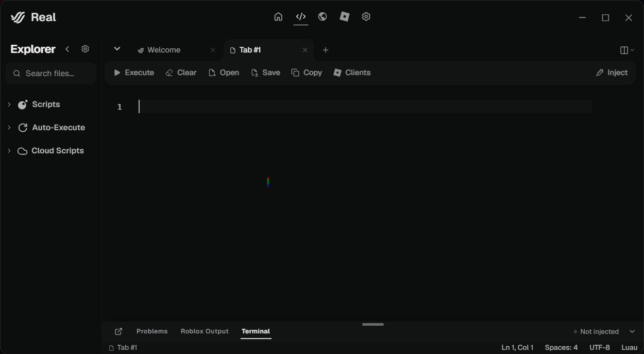644x354 pixels.
Task: Select the code editor icon
Action: (x=301, y=16)
